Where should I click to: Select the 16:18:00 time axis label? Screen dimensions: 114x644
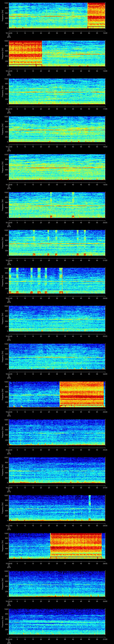(9, 184)
